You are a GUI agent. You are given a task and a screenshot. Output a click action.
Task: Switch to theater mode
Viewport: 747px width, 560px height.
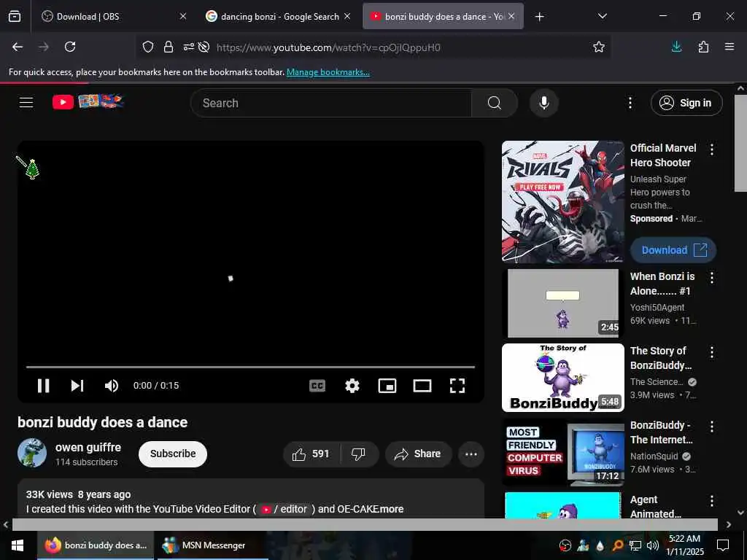click(x=422, y=385)
